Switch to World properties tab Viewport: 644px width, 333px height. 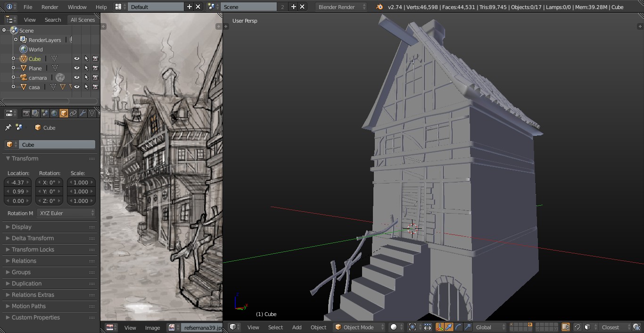(x=54, y=113)
